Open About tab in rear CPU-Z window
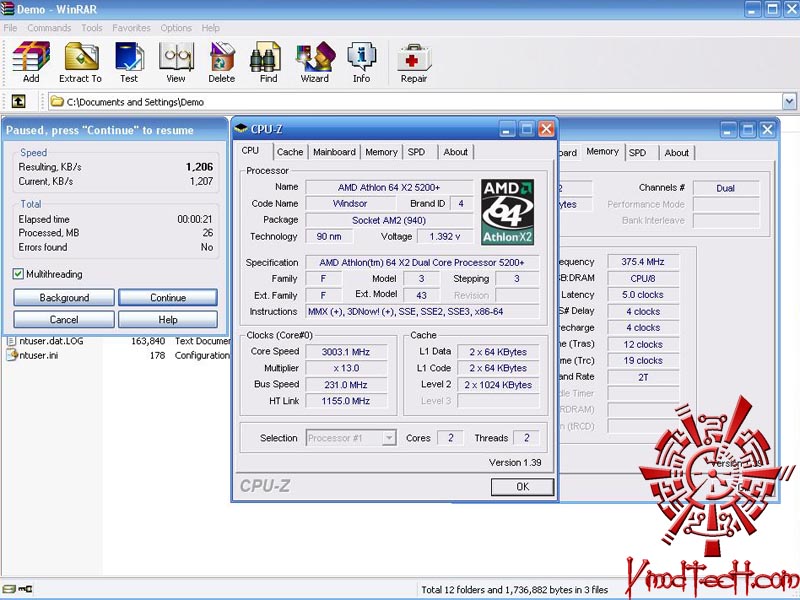The width and height of the screenshot is (800, 600). pyautogui.click(x=677, y=153)
